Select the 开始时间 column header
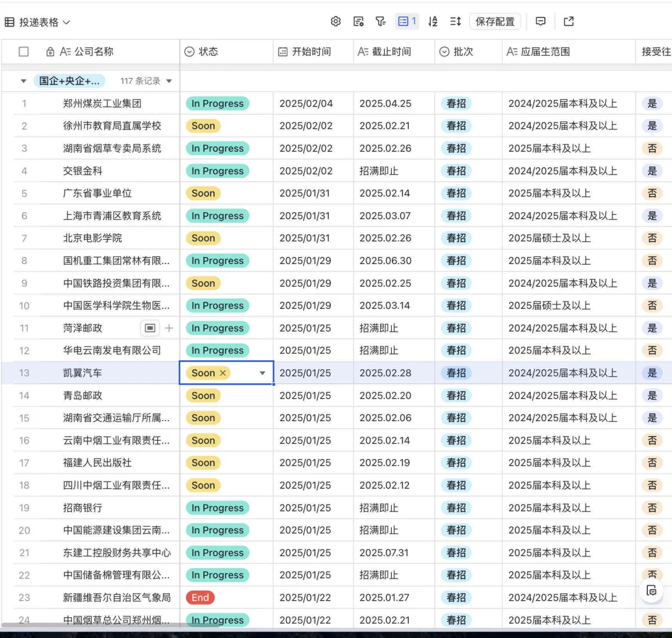 click(313, 52)
